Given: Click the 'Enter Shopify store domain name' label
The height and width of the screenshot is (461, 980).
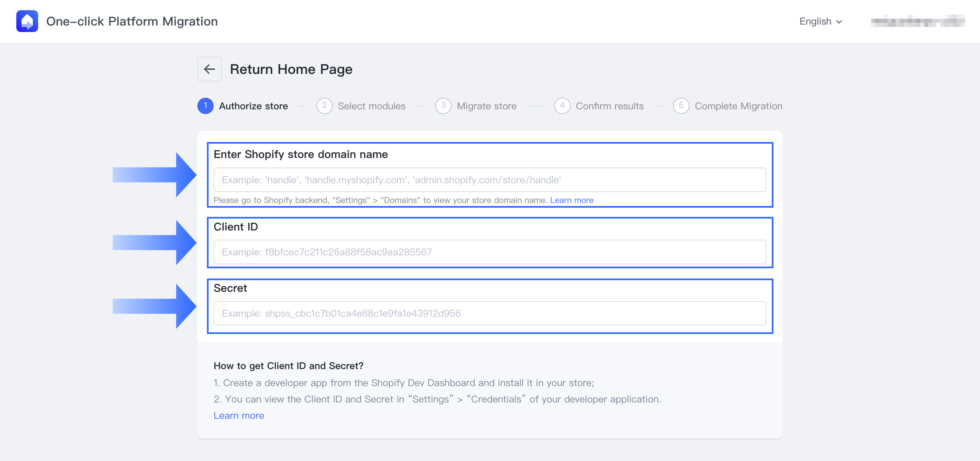Looking at the screenshot, I should coord(300,154).
